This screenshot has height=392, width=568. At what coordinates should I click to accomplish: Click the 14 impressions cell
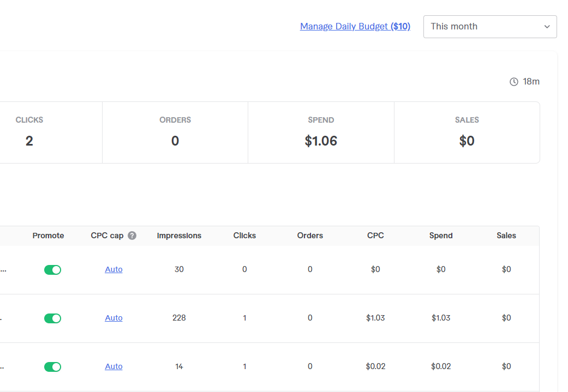click(179, 366)
